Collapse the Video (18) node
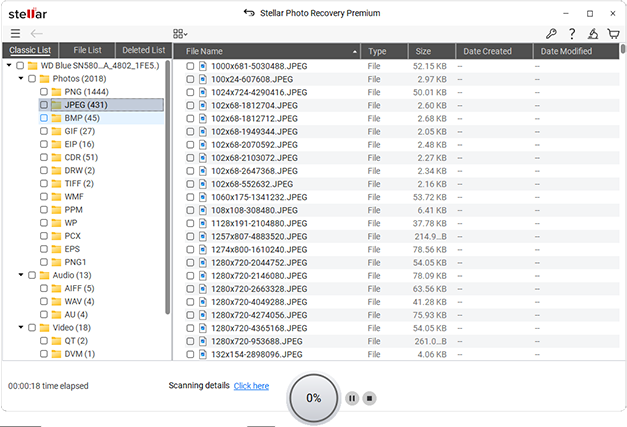The image size is (627, 427). pyautogui.click(x=21, y=327)
